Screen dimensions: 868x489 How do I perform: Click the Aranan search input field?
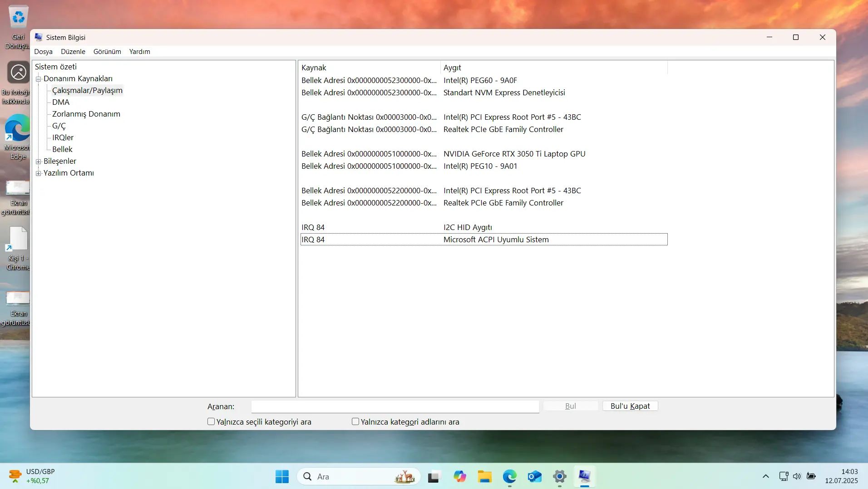pyautogui.click(x=395, y=406)
